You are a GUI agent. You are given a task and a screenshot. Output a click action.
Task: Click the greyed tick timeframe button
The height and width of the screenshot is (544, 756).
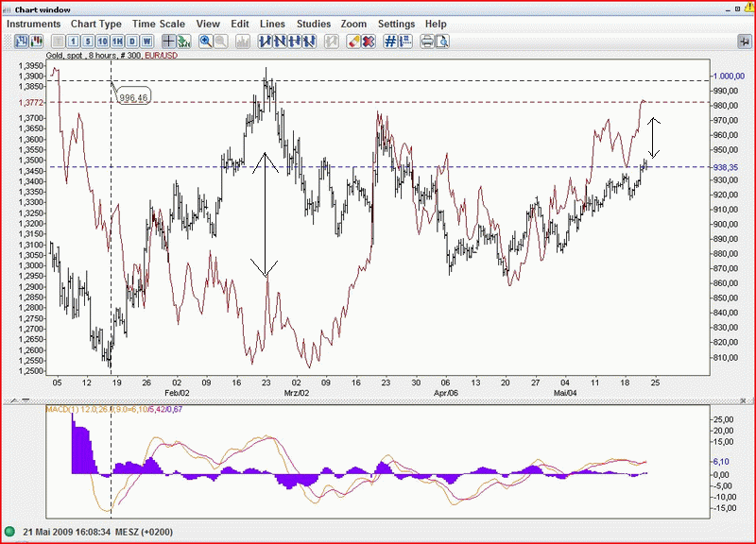(58, 42)
